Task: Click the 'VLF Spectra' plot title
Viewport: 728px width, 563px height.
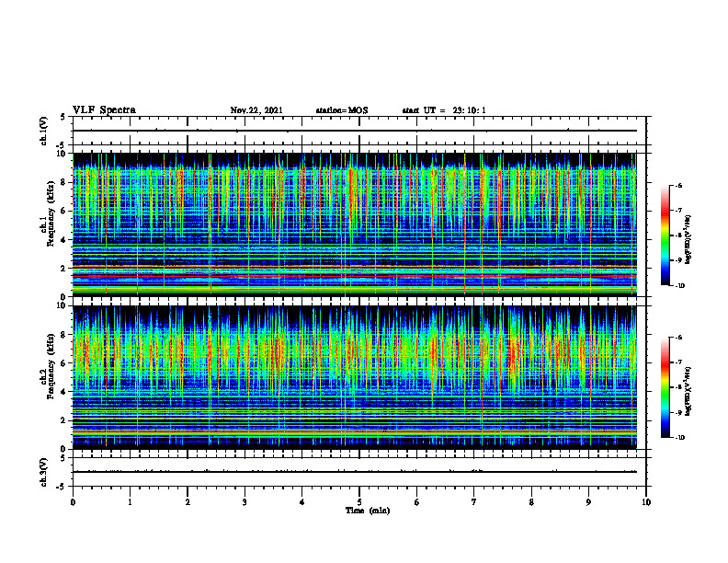Action: (104, 109)
